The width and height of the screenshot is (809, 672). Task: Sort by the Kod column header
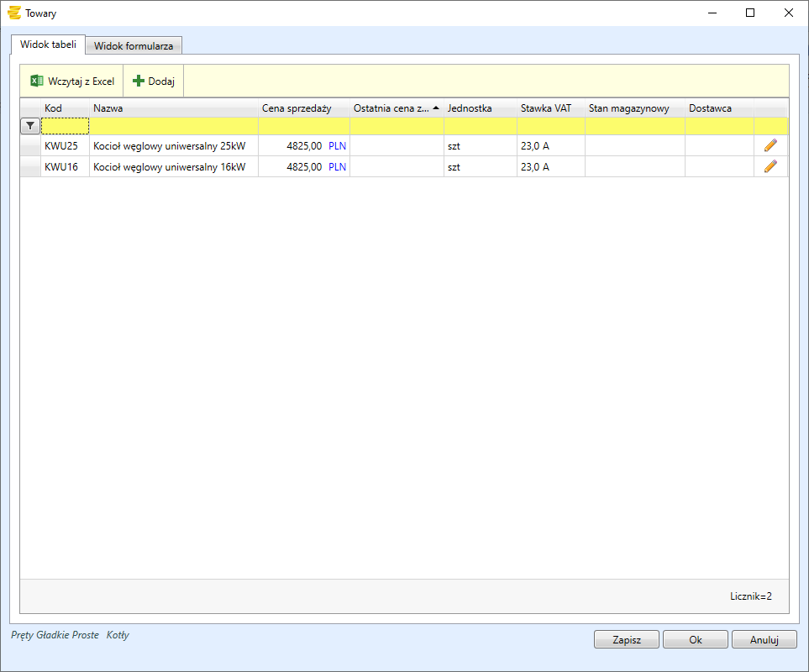point(54,108)
